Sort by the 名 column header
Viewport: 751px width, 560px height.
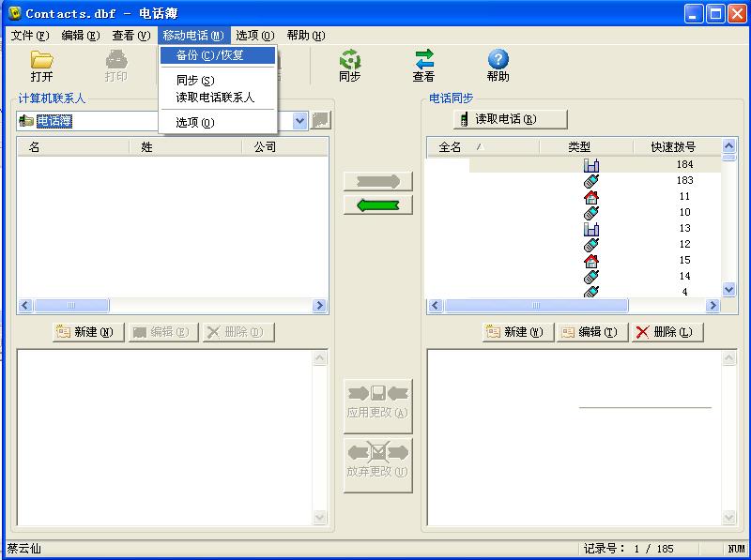pos(73,147)
